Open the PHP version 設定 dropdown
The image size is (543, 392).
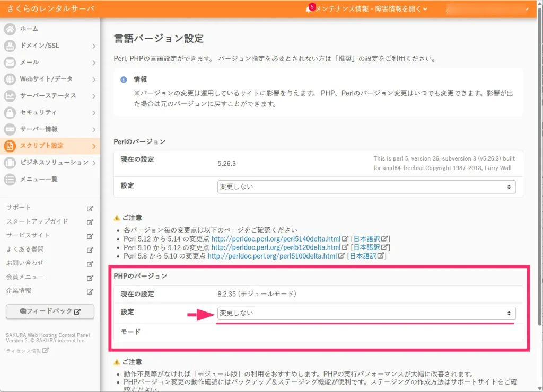click(x=366, y=313)
